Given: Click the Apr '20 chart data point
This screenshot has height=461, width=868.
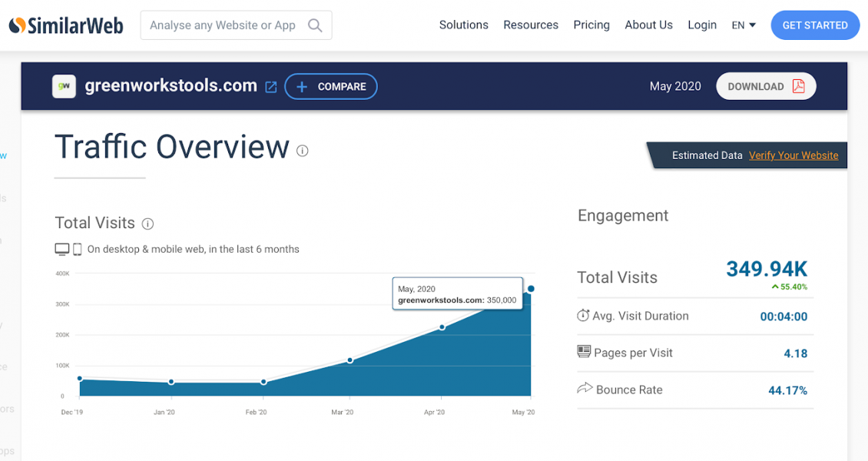Looking at the screenshot, I should [x=442, y=327].
